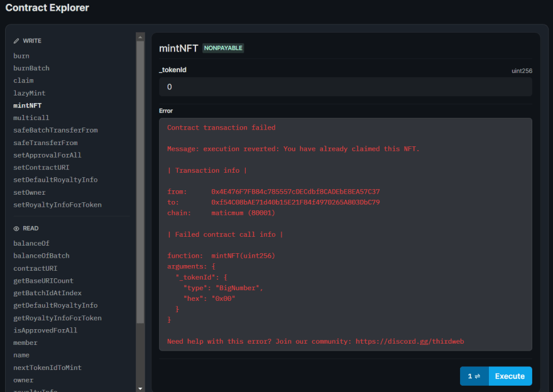
Task: Select the getRoyaltyInfoForToken read function
Action: (57, 318)
